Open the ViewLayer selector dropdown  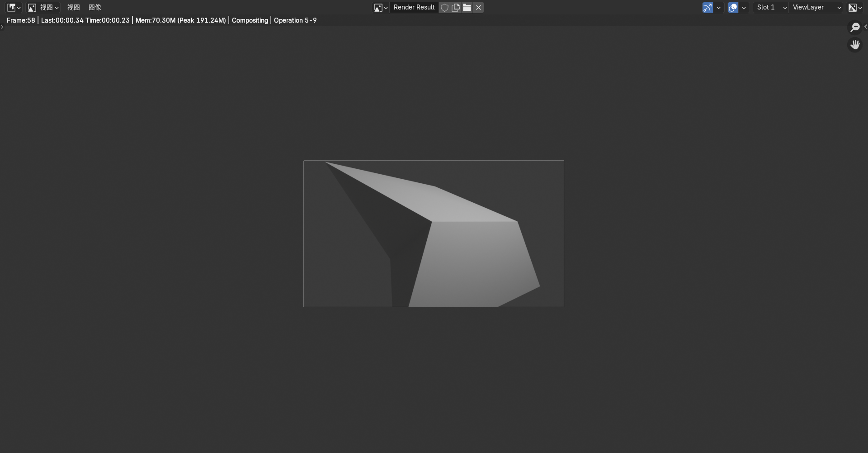click(816, 7)
